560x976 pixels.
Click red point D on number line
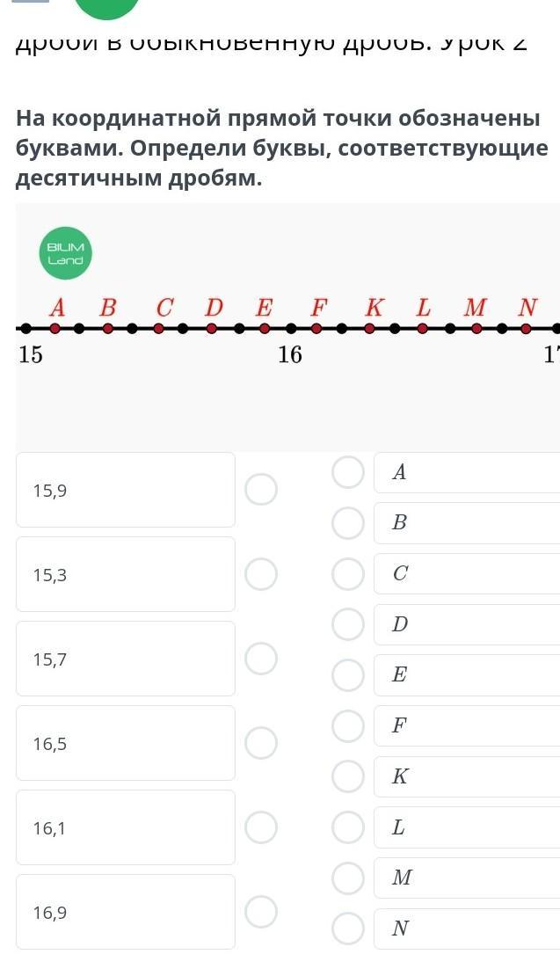(x=212, y=328)
